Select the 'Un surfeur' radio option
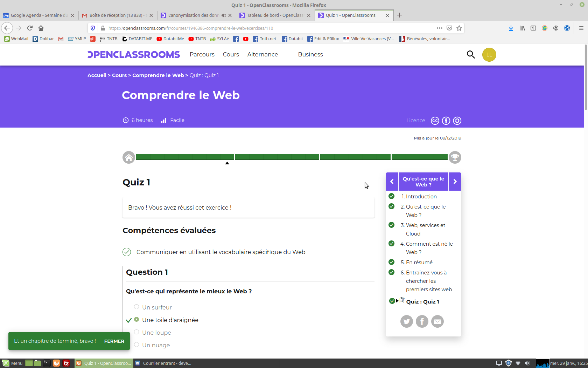Screen dimensions: 588x368 click(136, 307)
